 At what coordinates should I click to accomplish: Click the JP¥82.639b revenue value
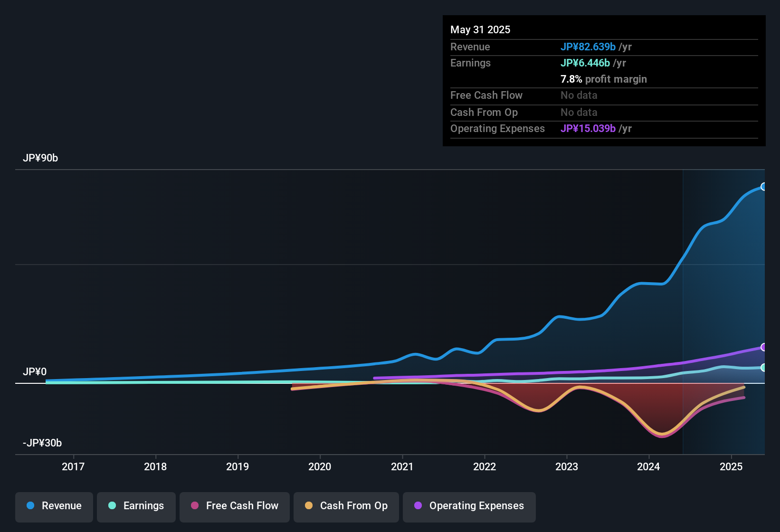point(588,47)
